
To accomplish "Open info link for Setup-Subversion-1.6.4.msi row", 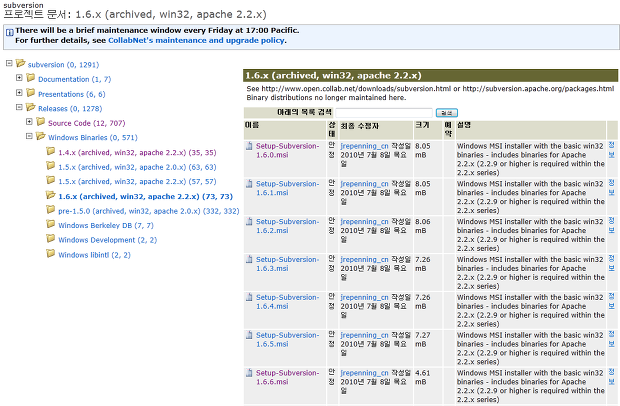I will coord(611,301).
